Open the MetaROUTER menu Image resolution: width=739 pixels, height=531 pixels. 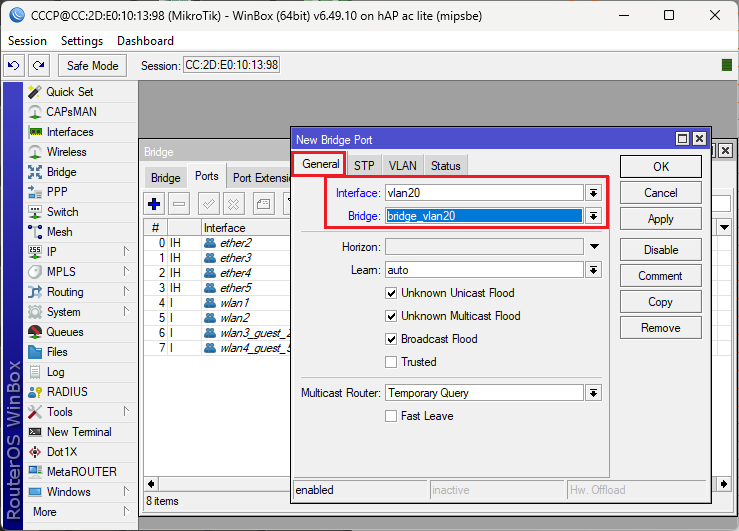click(81, 472)
